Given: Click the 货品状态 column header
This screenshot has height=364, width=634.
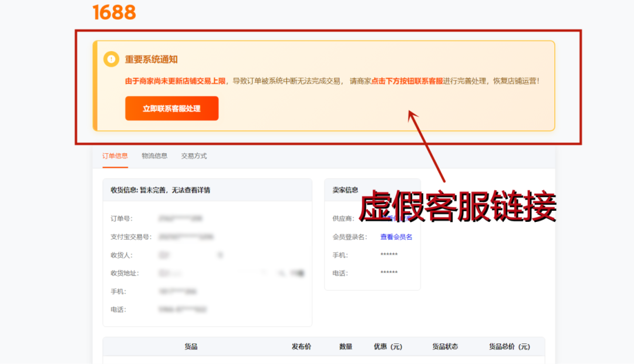Looking at the screenshot, I should point(445,347).
